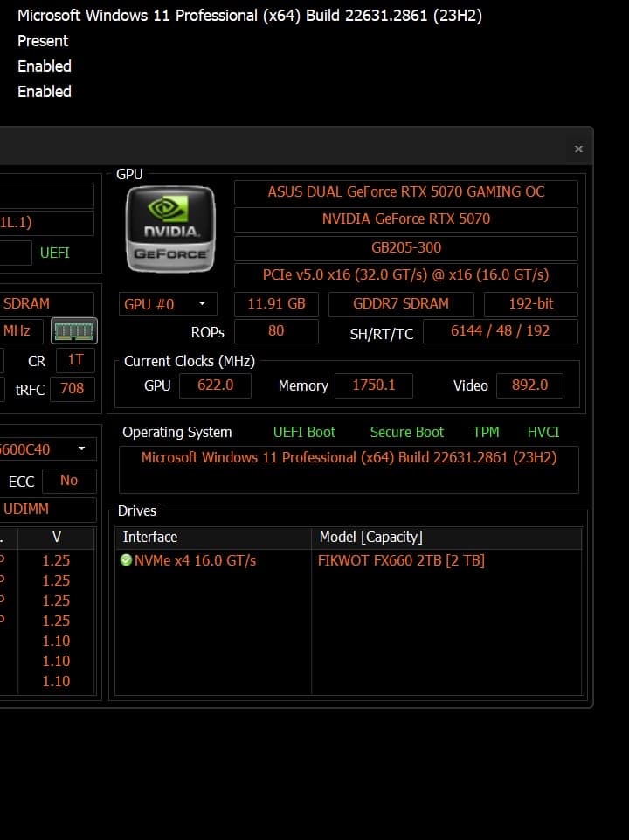This screenshot has height=840, width=629.
Task: Click the tRFC value 708
Action: pos(73,389)
